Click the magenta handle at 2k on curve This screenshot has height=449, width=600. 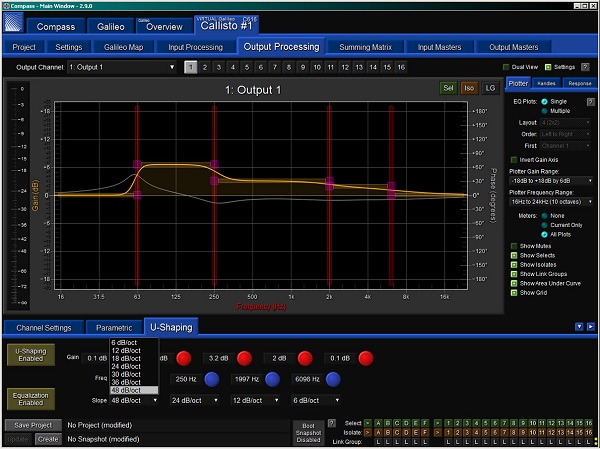329,183
